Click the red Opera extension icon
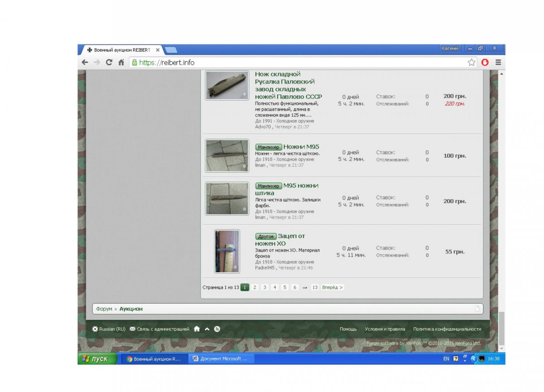The width and height of the screenshot is (544, 392). pos(485,63)
